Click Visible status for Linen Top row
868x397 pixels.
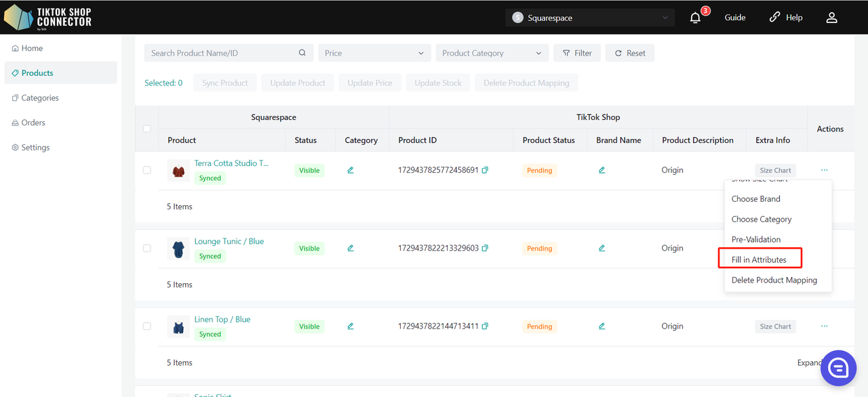point(309,327)
